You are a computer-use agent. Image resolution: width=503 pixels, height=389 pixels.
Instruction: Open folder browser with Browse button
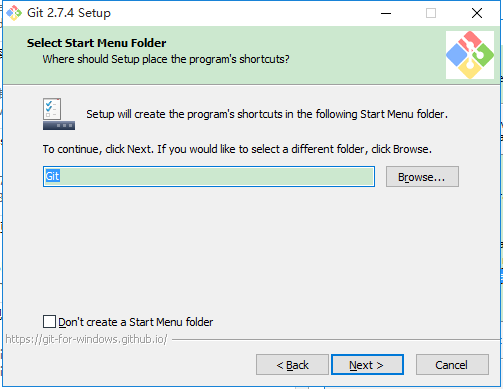(x=422, y=177)
